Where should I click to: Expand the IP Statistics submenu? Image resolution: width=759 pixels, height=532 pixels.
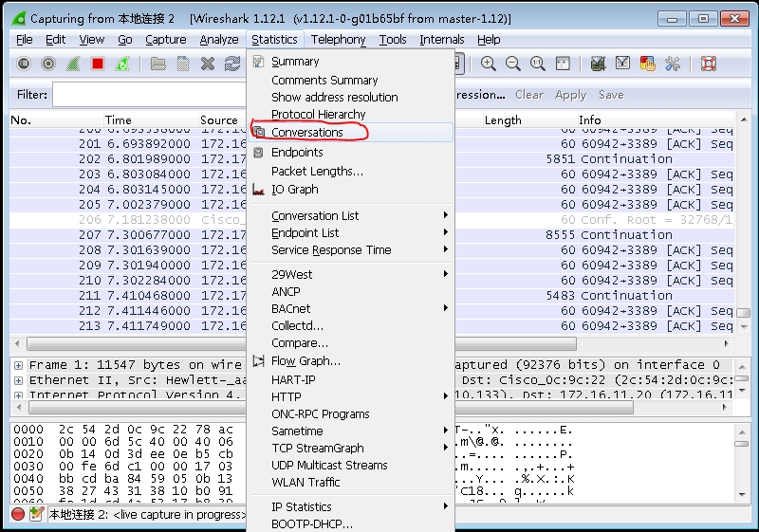pyautogui.click(x=351, y=506)
